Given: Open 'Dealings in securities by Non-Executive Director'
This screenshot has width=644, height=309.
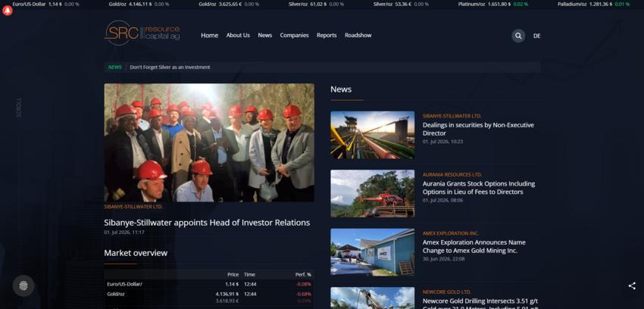Looking at the screenshot, I should click(x=478, y=129).
